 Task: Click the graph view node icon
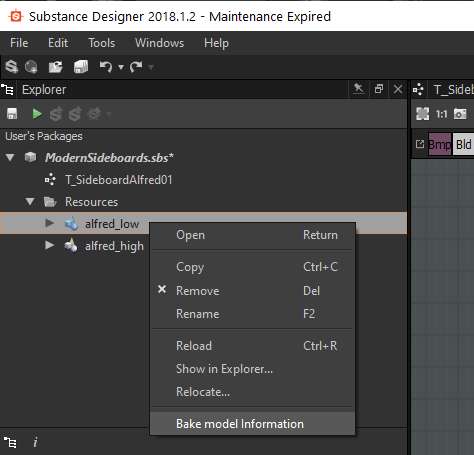pos(418,89)
